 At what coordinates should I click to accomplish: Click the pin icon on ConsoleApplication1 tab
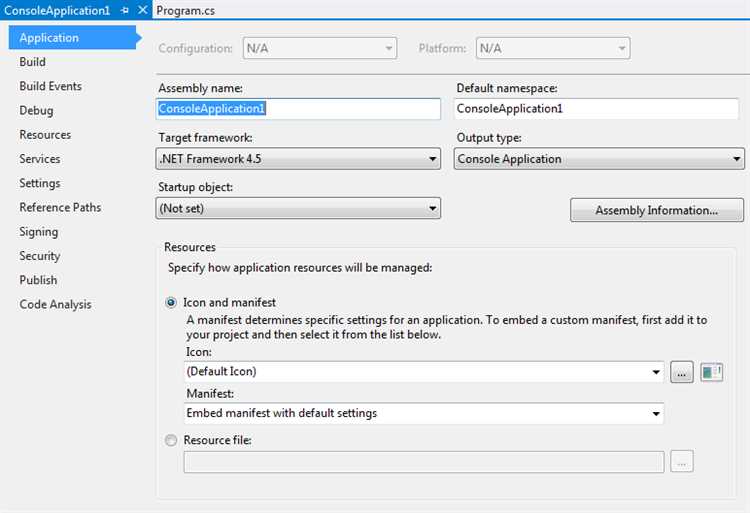pyautogui.click(x=125, y=10)
